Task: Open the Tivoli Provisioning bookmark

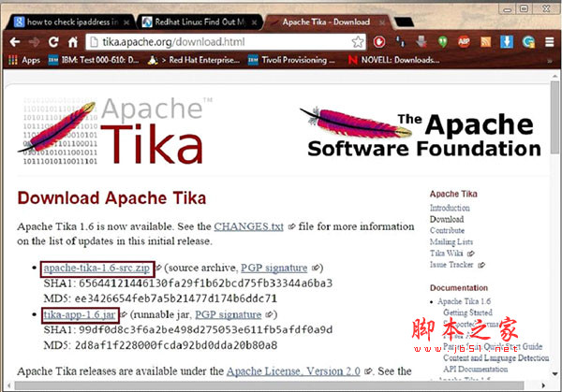Action: 291,60
